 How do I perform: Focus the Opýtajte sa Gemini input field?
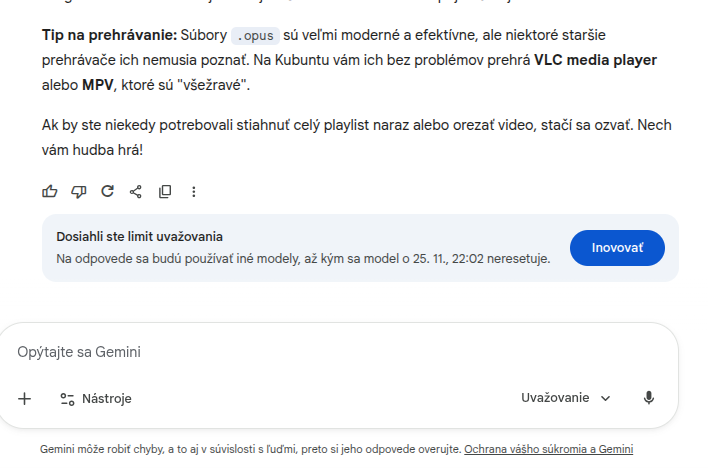(x=300, y=352)
